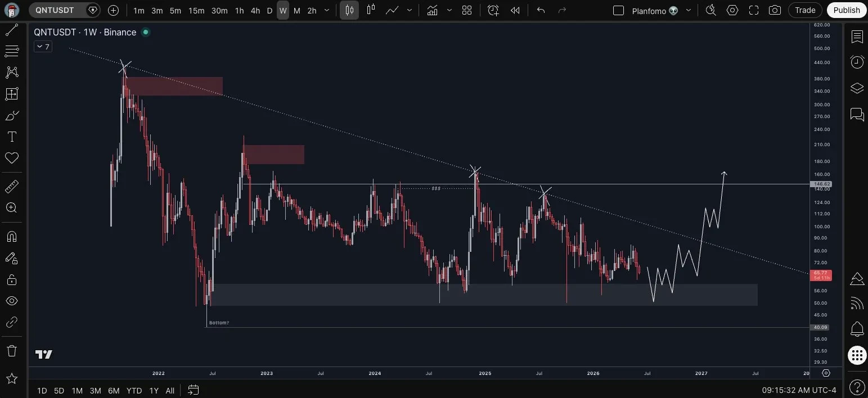The width and height of the screenshot is (868, 398).
Task: Activate the zoom in tool
Action: [12, 207]
